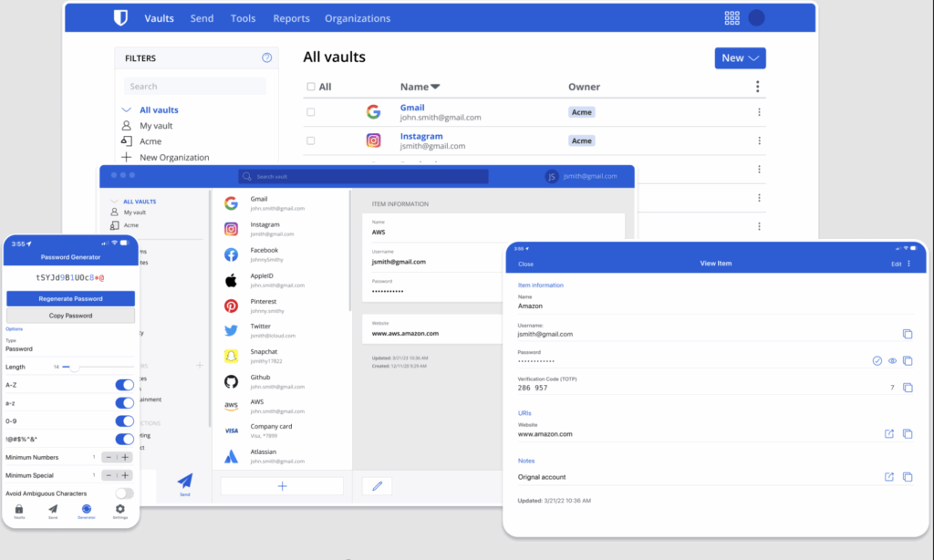Copy the TOTP verification code in tablet view
The width and height of the screenshot is (934, 560).
click(x=908, y=388)
